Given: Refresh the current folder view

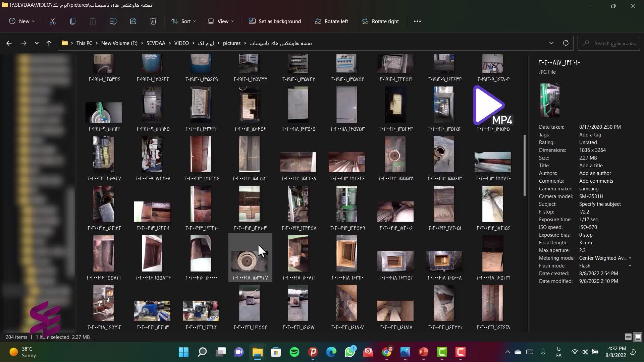Looking at the screenshot, I should 566,43.
